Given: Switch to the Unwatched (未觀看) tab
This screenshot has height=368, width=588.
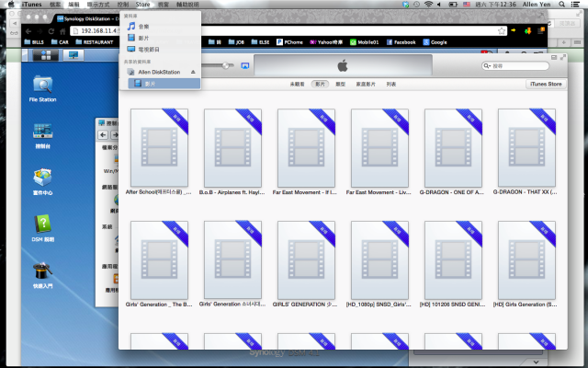Looking at the screenshot, I should coord(297,84).
